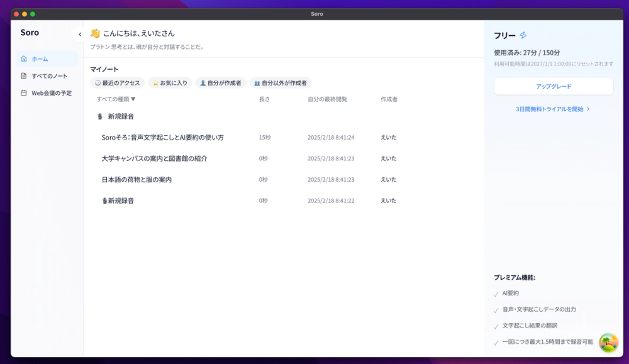Open the すべての種類 type dropdown

(x=116, y=99)
